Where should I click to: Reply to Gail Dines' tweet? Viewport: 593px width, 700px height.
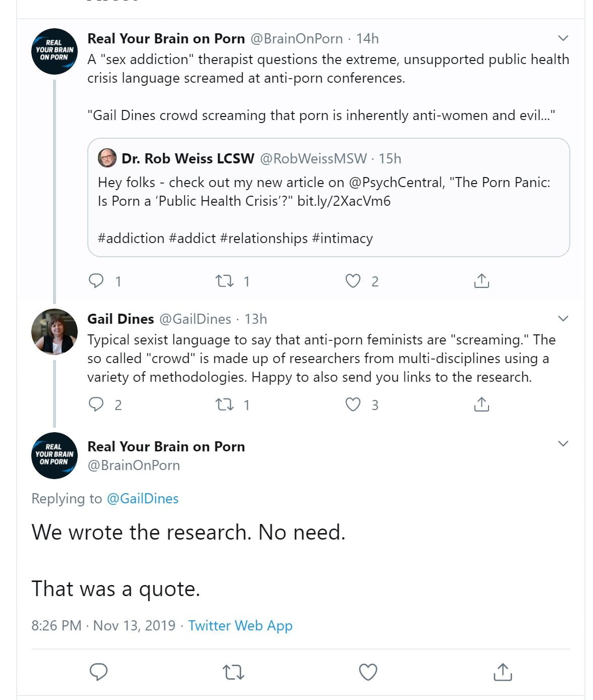pyautogui.click(x=96, y=404)
